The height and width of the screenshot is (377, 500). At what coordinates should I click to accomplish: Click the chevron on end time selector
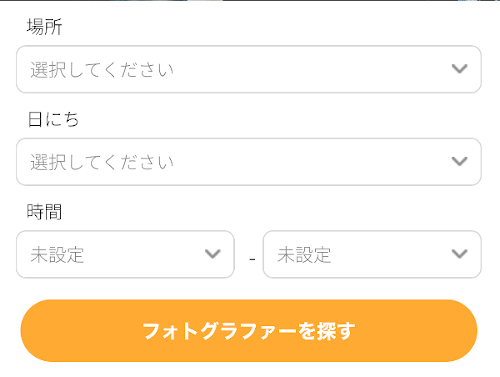(459, 254)
